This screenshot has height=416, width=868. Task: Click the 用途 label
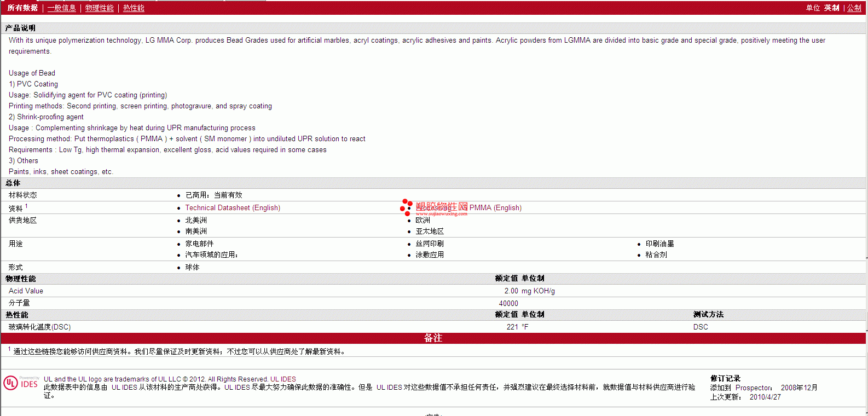click(15, 244)
